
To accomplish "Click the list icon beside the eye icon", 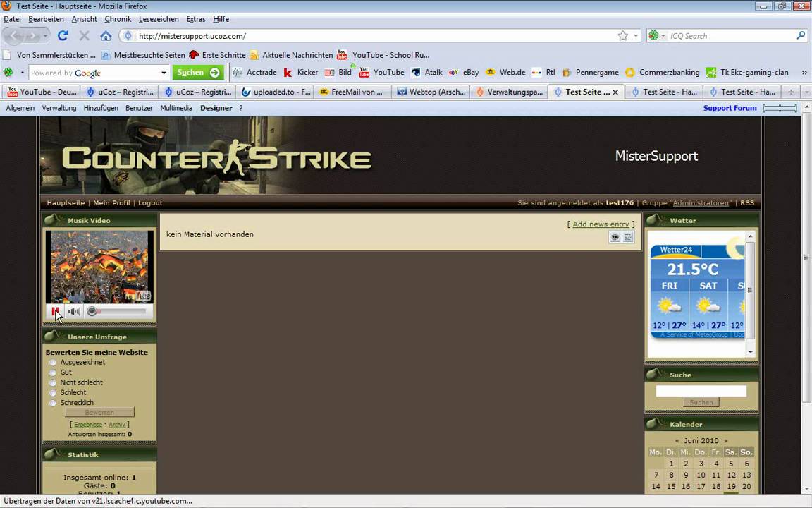I will pos(627,237).
